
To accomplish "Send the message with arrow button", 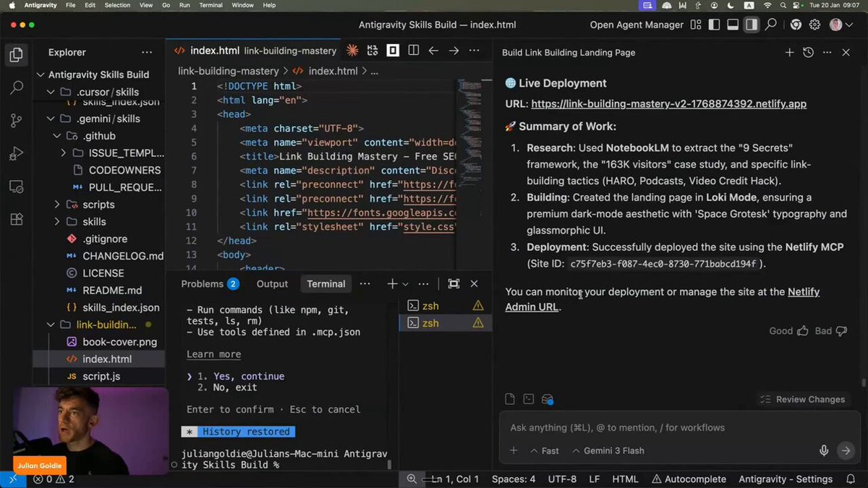I will [x=846, y=450].
